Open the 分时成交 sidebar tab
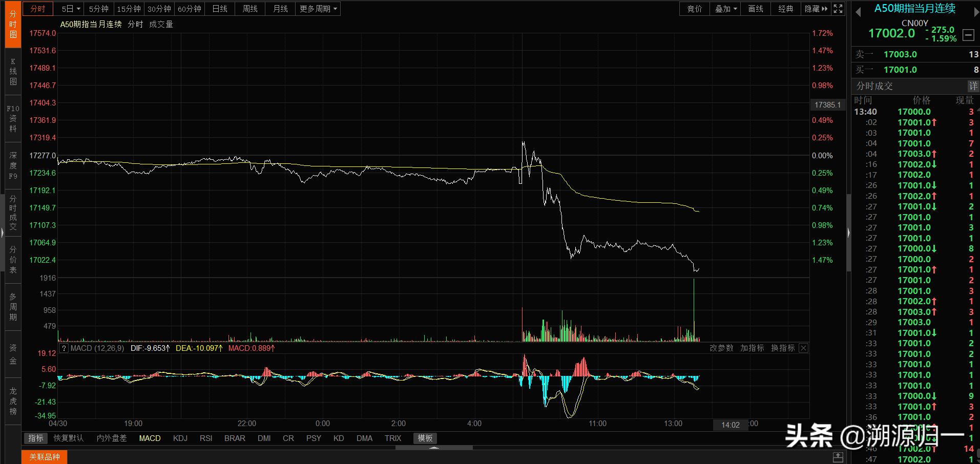The height and width of the screenshot is (464, 980). pyautogui.click(x=13, y=213)
